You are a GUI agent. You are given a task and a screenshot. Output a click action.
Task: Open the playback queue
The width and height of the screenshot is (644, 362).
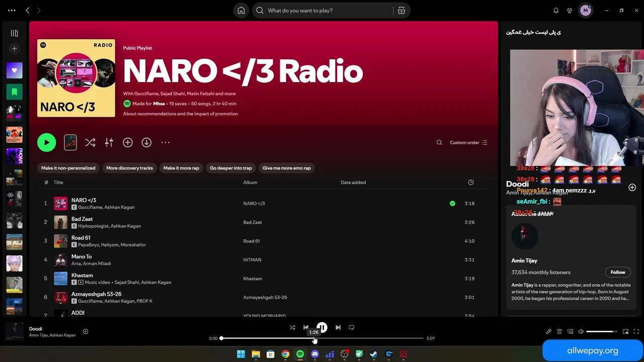point(559,331)
